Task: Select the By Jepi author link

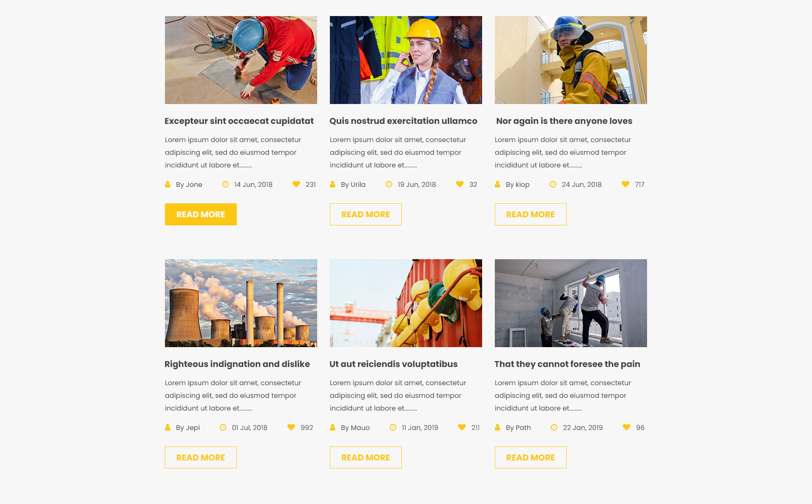Action: 188,427
